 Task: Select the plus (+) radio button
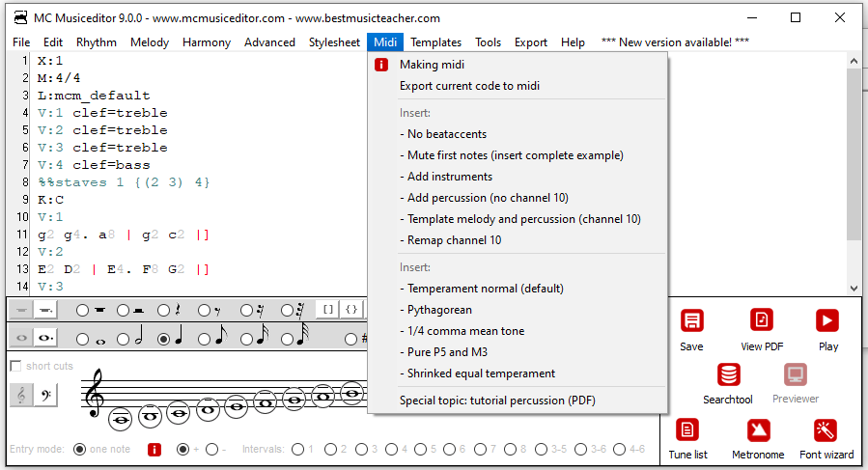pyautogui.click(x=182, y=449)
